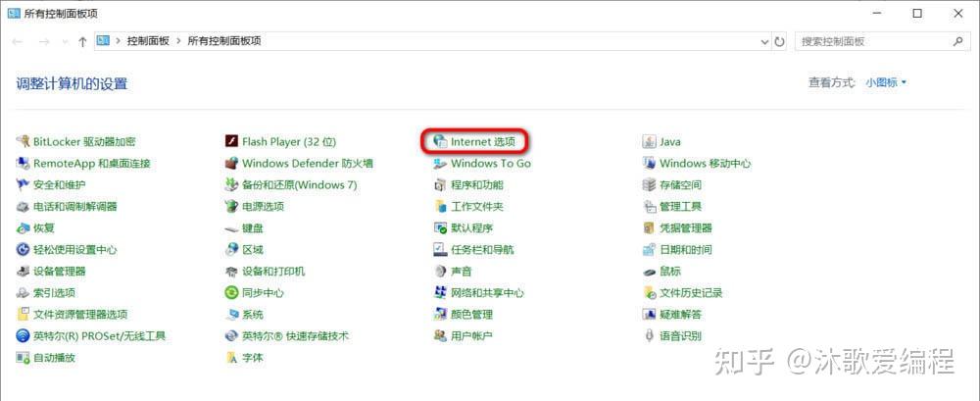The image size is (980, 401).
Task: Open the 颜色管理 icon
Action: [x=440, y=314]
